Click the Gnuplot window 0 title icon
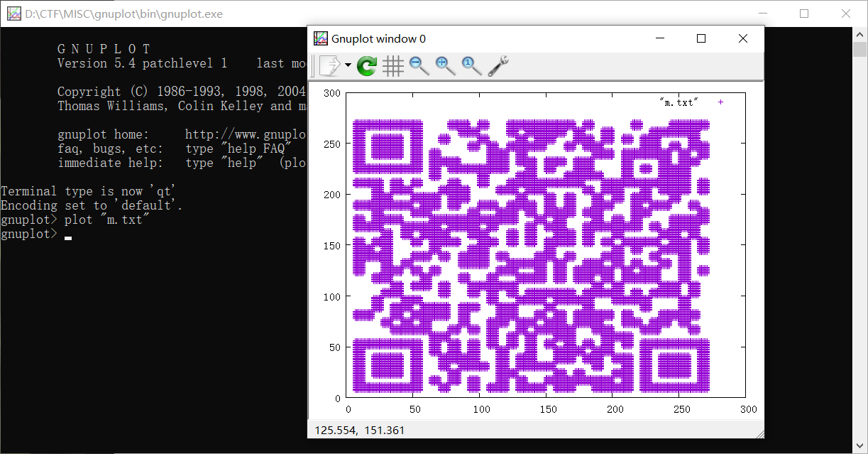The width and height of the screenshot is (868, 454). (321, 38)
